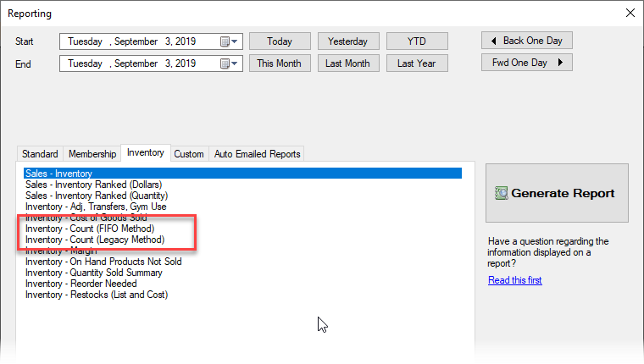Switch to the Custom reports tab
The image size is (644, 364).
(189, 154)
